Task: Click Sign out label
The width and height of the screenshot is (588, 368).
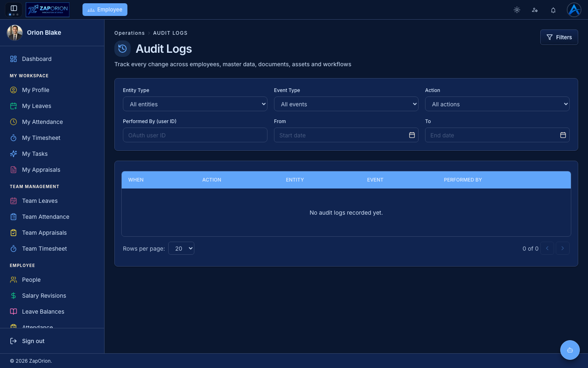Action: tap(33, 341)
